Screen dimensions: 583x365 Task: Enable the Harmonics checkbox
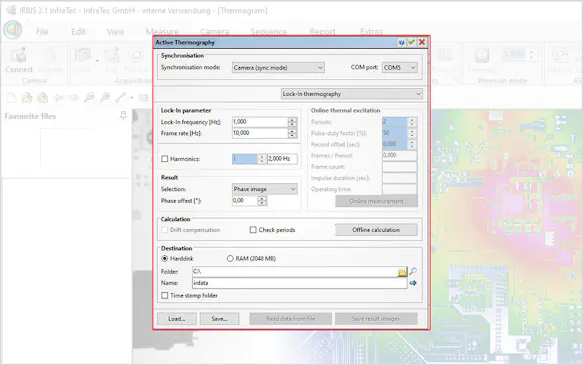coord(165,159)
